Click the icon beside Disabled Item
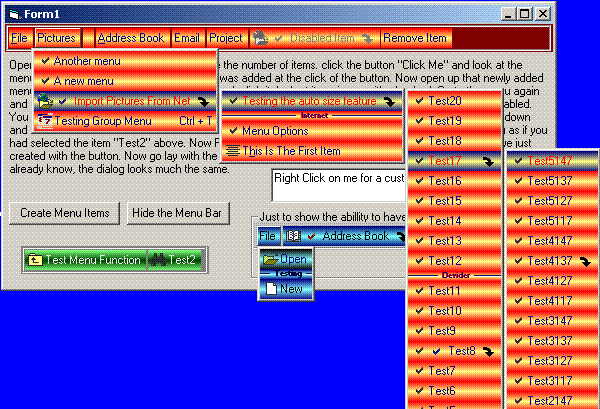The image size is (600, 409). click(261, 38)
